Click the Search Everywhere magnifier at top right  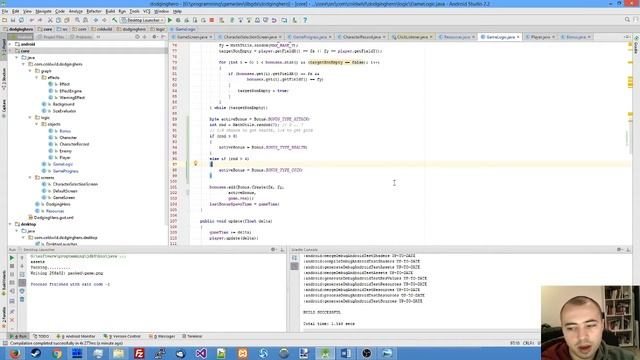627,20
